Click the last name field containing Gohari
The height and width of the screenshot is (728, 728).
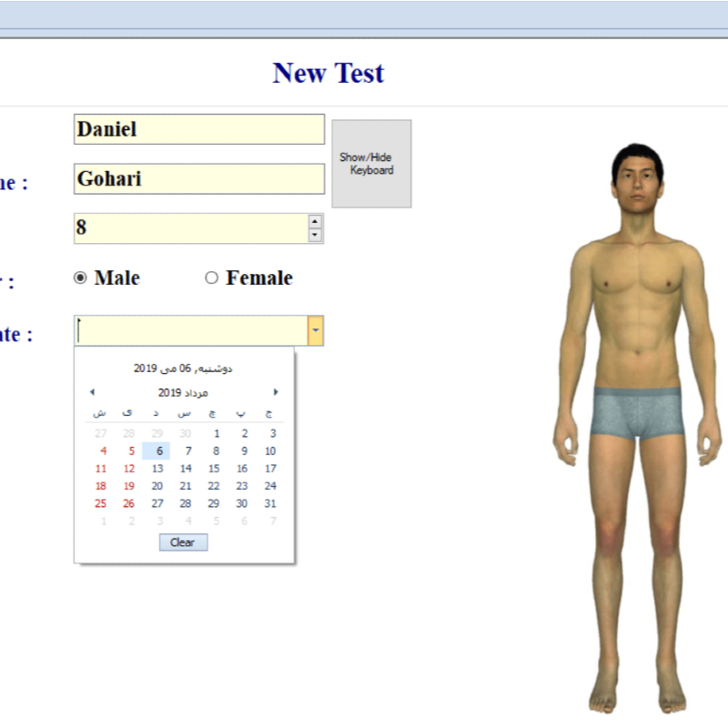(198, 179)
